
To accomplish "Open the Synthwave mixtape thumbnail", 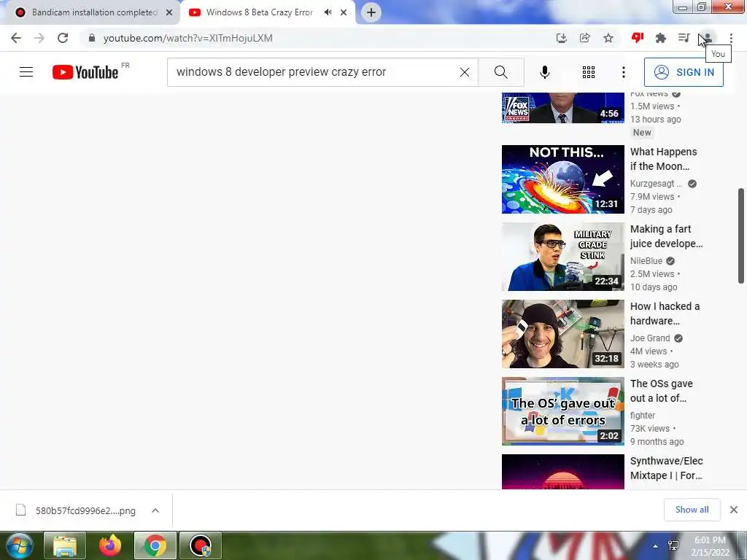I will coord(563,472).
